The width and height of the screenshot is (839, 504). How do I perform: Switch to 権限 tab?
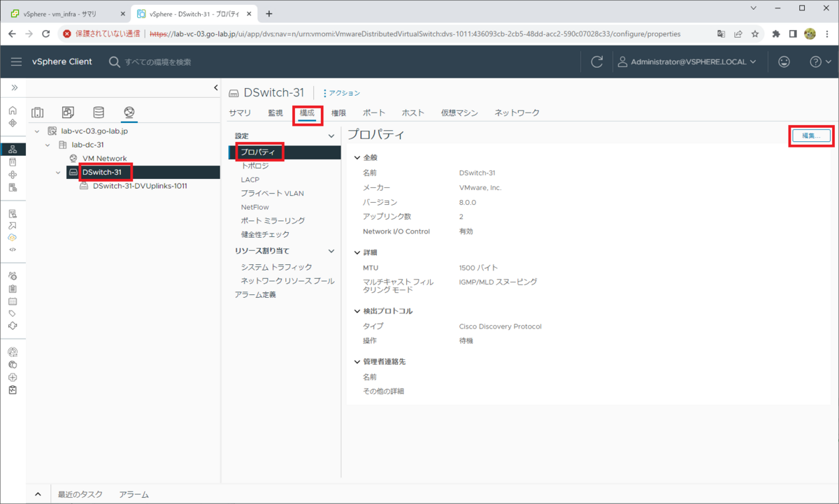pos(339,113)
